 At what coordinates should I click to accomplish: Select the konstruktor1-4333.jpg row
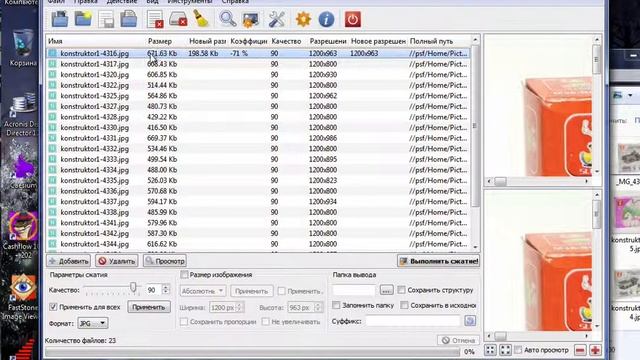click(x=258, y=159)
